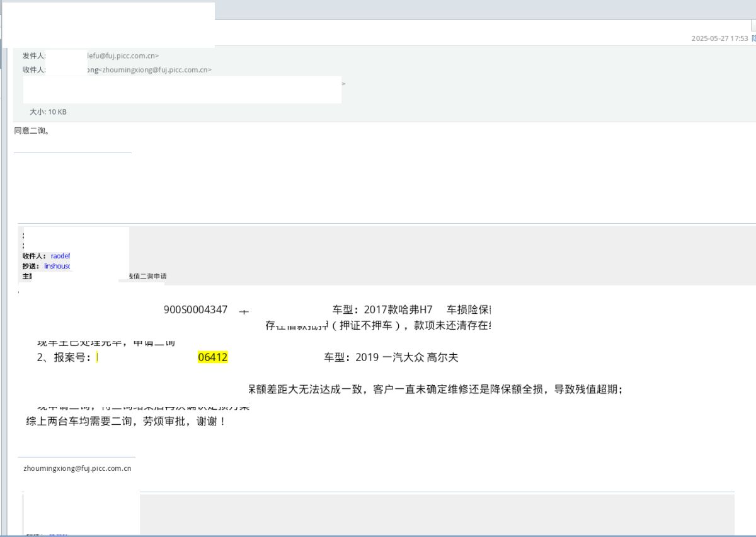The height and width of the screenshot is (537, 756).
Task: Click the closing line 综上两台车均需要二询
Action: point(126,421)
